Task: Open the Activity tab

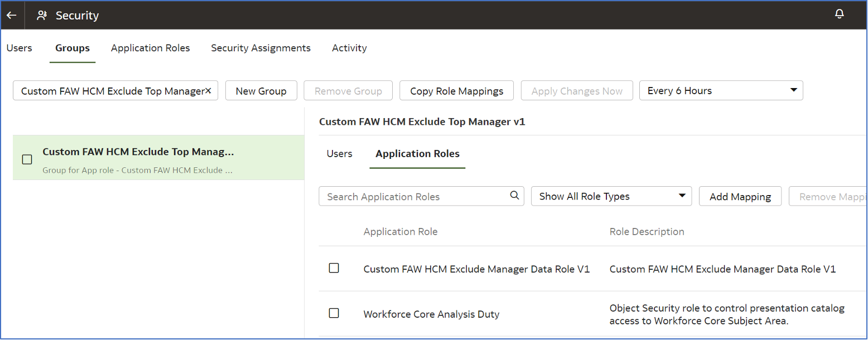Action: [x=349, y=48]
